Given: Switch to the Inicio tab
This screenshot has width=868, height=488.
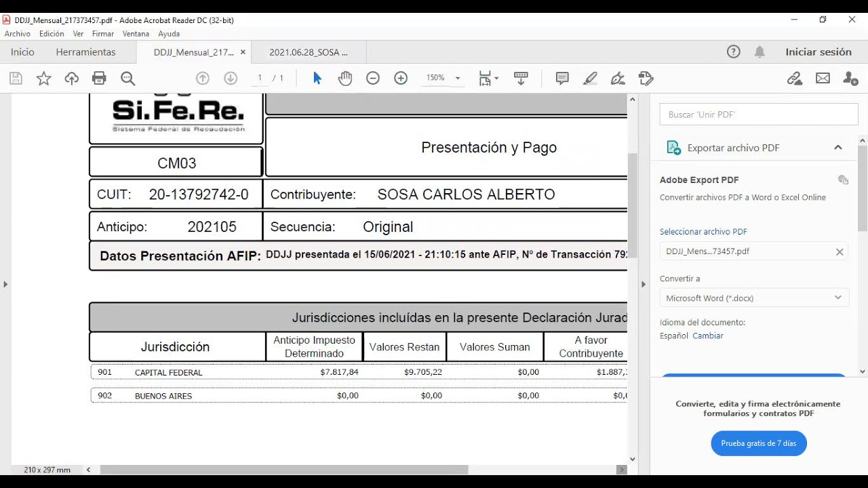Looking at the screenshot, I should tap(22, 52).
